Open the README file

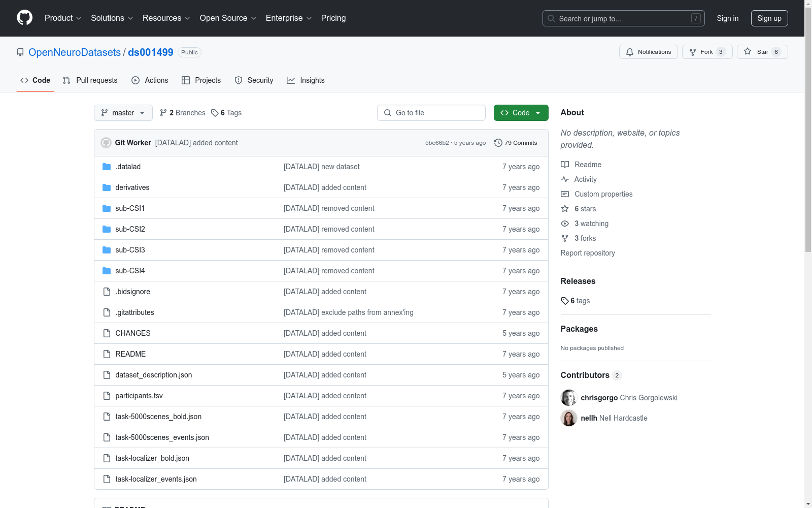point(130,354)
